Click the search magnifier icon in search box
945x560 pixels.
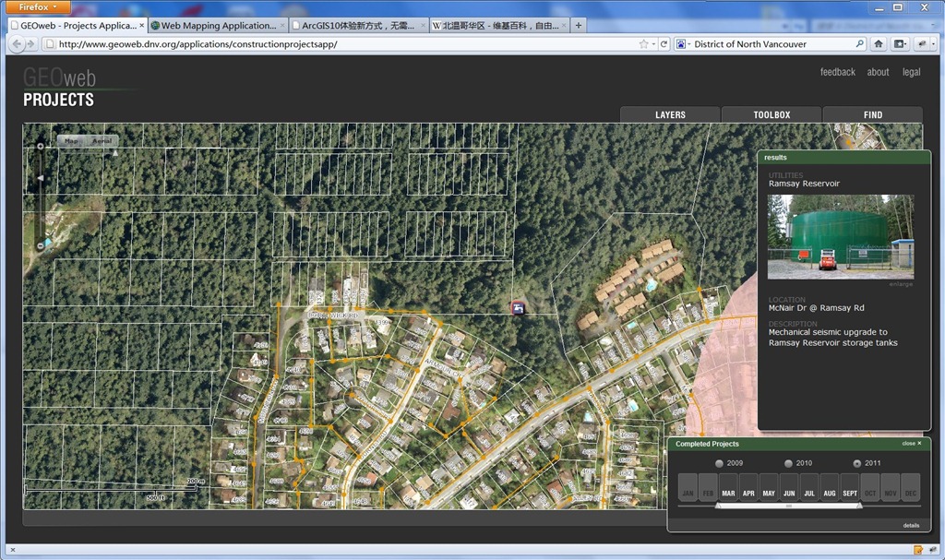click(x=859, y=43)
